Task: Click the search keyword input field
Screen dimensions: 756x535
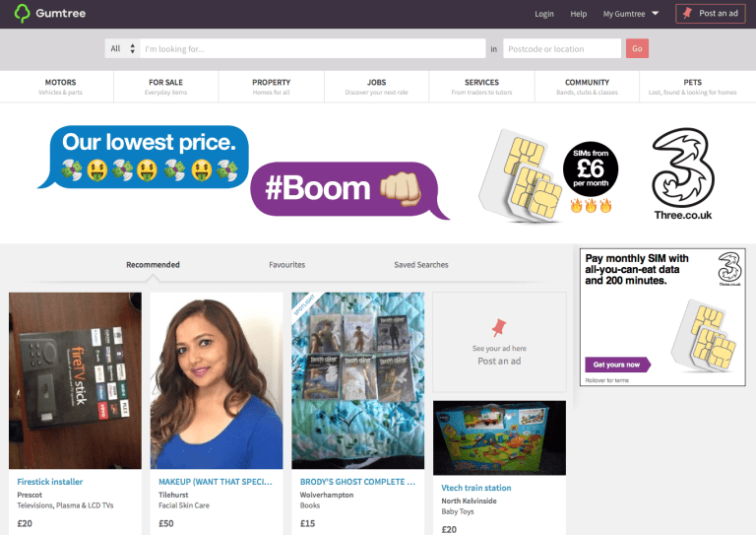Action: [x=312, y=48]
